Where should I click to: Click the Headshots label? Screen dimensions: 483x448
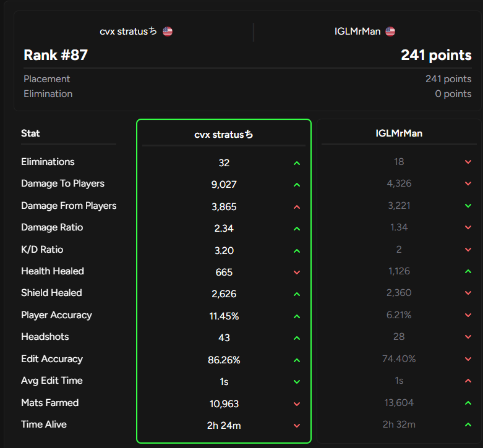[45, 337]
